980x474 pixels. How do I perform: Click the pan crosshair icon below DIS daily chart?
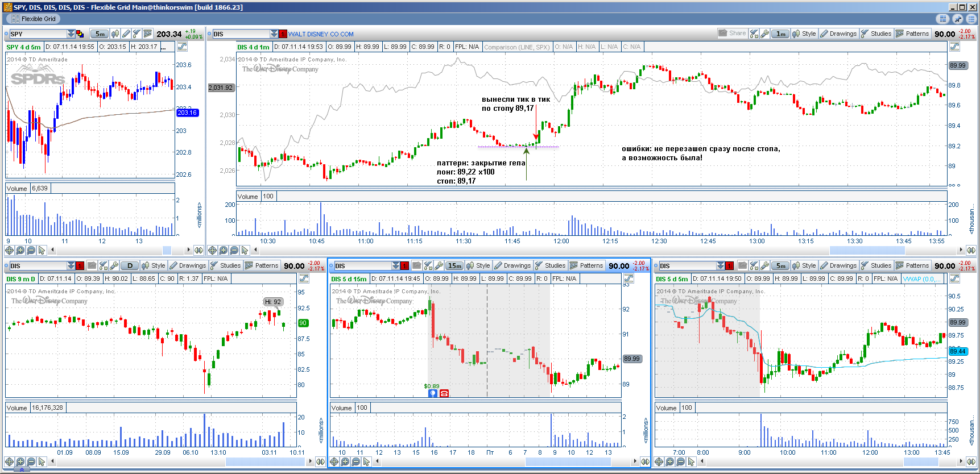(x=10, y=461)
